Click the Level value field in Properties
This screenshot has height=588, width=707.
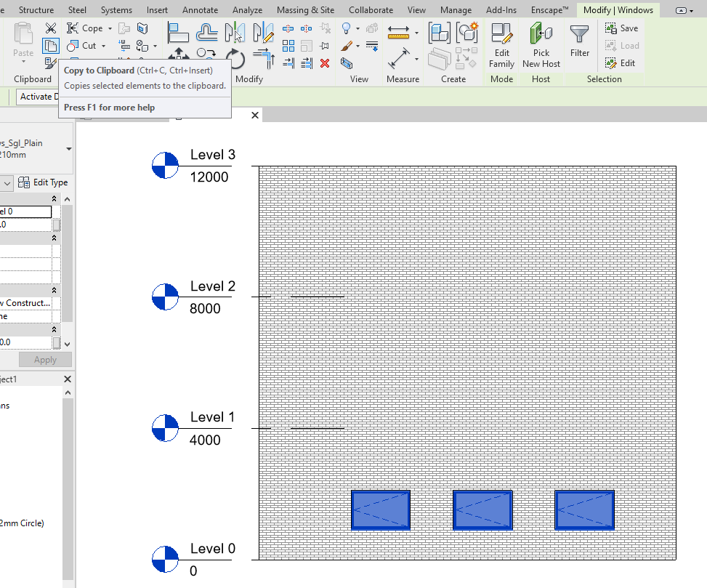click(x=25, y=212)
